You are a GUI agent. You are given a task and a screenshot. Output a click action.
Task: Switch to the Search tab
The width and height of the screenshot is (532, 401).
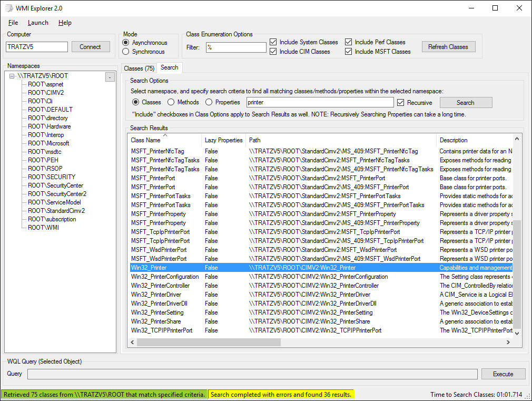[x=170, y=67]
